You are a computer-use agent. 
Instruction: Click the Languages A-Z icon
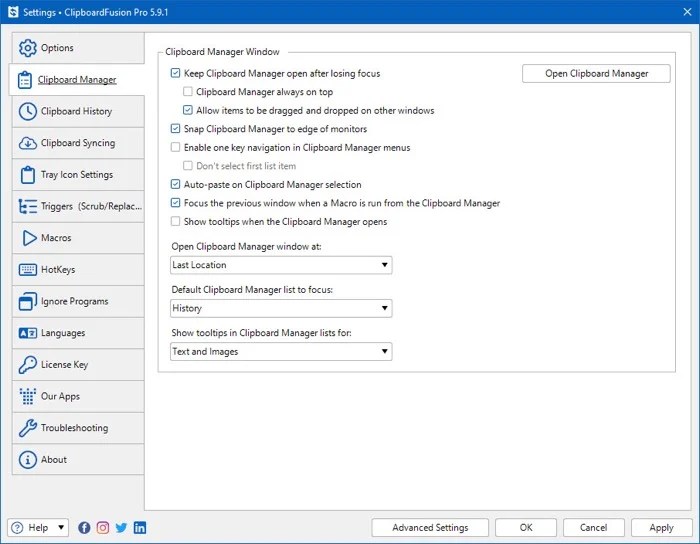(x=28, y=333)
